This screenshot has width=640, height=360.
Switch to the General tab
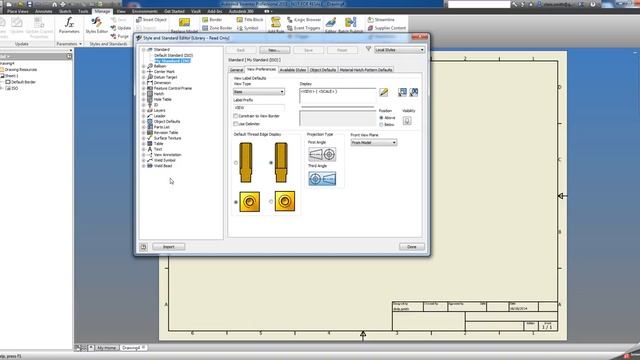click(236, 70)
